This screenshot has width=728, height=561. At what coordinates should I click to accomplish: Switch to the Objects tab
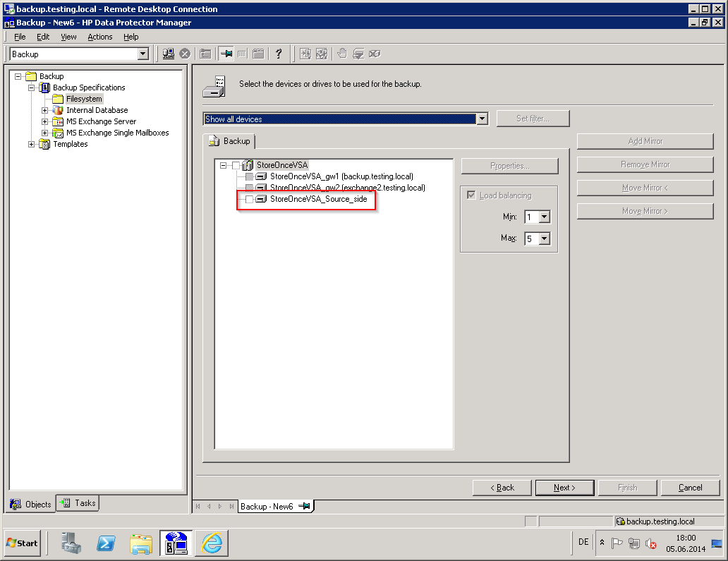(x=30, y=505)
